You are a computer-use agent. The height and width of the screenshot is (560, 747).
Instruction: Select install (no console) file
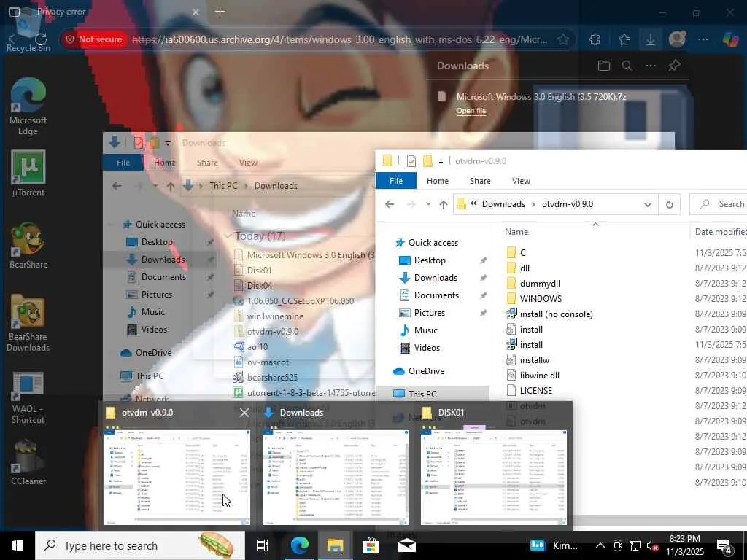[x=556, y=314]
